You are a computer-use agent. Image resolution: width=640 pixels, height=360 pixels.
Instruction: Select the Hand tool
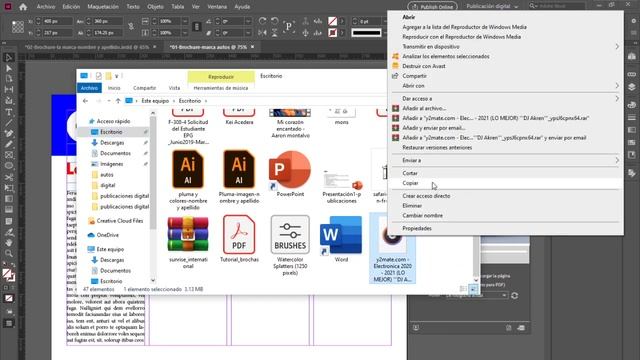(9, 243)
